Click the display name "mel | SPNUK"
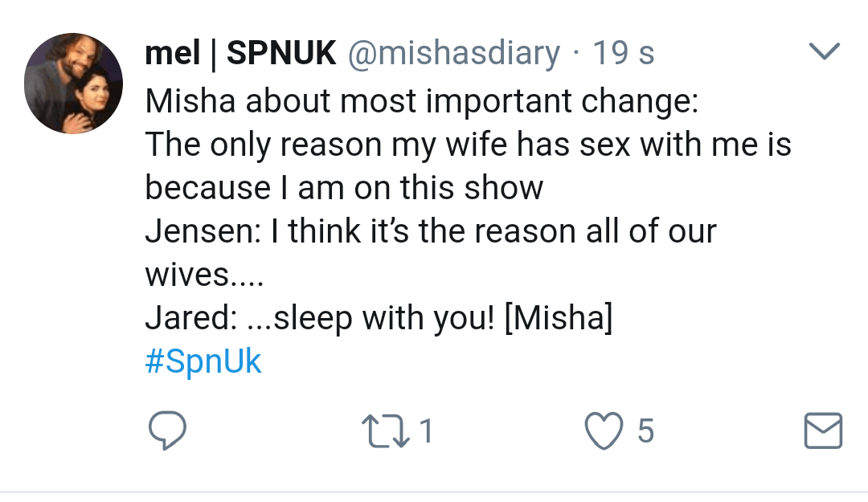The image size is (868, 502). coord(240,54)
